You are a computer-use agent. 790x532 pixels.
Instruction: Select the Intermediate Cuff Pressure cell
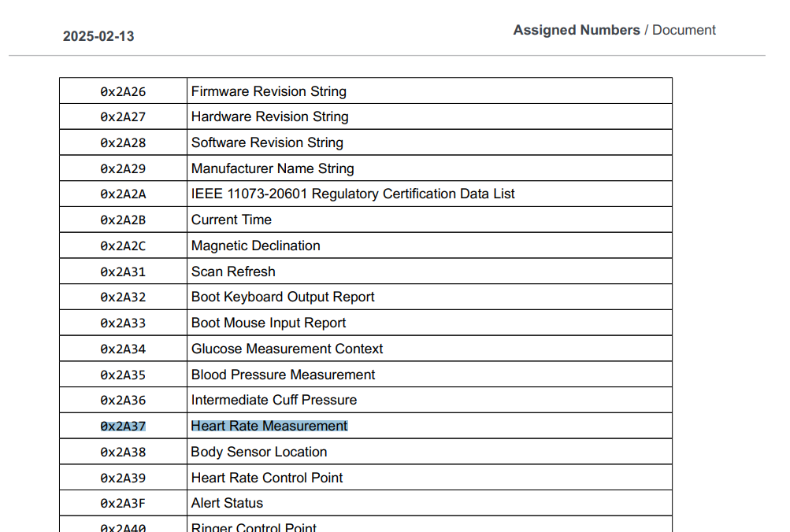coord(273,400)
